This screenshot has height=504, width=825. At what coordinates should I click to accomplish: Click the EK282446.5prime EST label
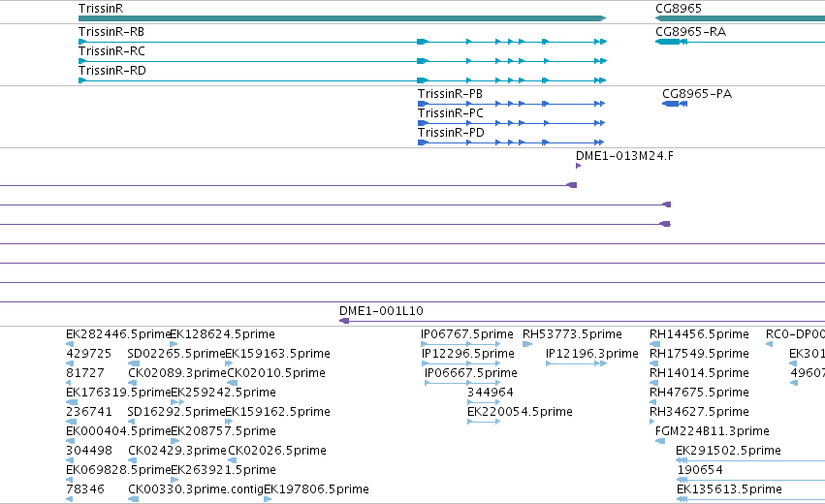tap(118, 334)
